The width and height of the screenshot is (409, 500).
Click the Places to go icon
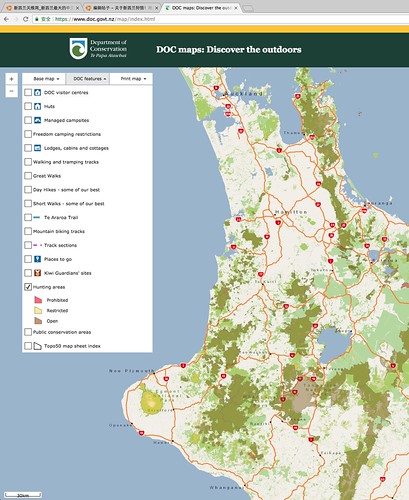[x=38, y=259]
